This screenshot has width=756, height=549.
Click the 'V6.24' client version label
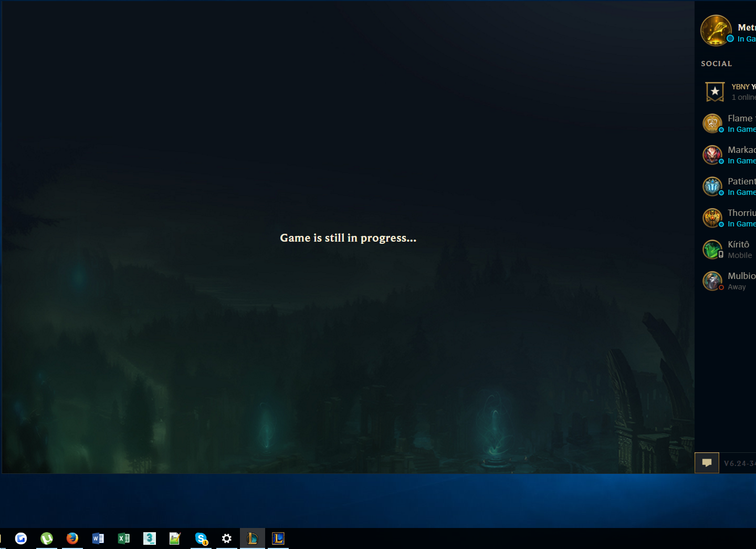740,463
